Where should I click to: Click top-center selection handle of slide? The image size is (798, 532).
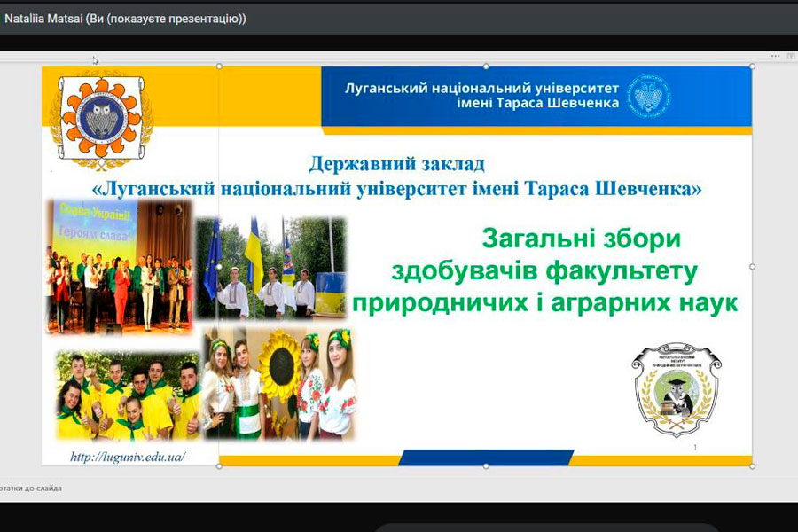point(486,66)
